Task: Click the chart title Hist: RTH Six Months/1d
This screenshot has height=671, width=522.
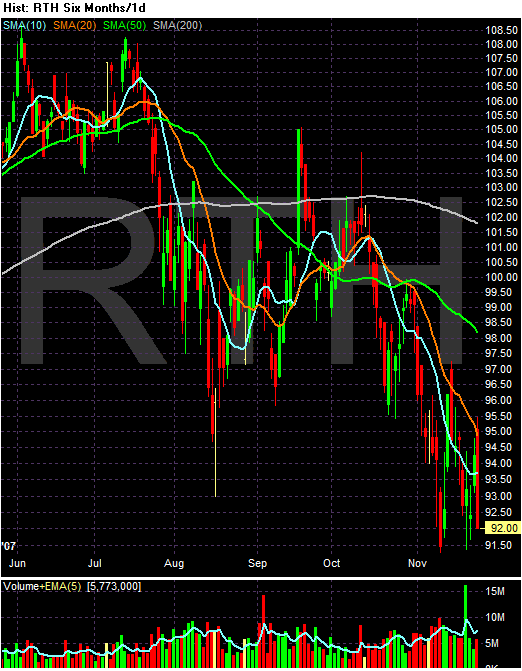Action: pos(74,8)
